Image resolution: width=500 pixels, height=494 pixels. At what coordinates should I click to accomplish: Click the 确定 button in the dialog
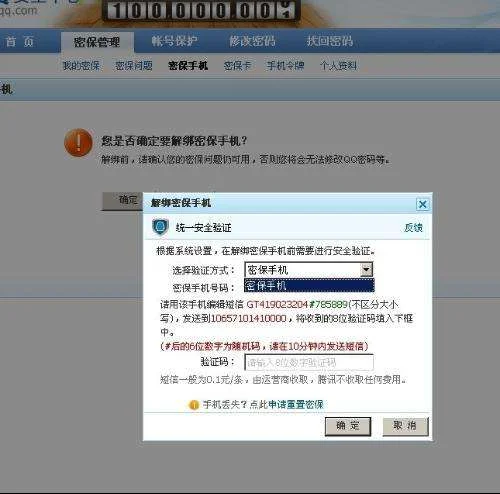tap(348, 426)
